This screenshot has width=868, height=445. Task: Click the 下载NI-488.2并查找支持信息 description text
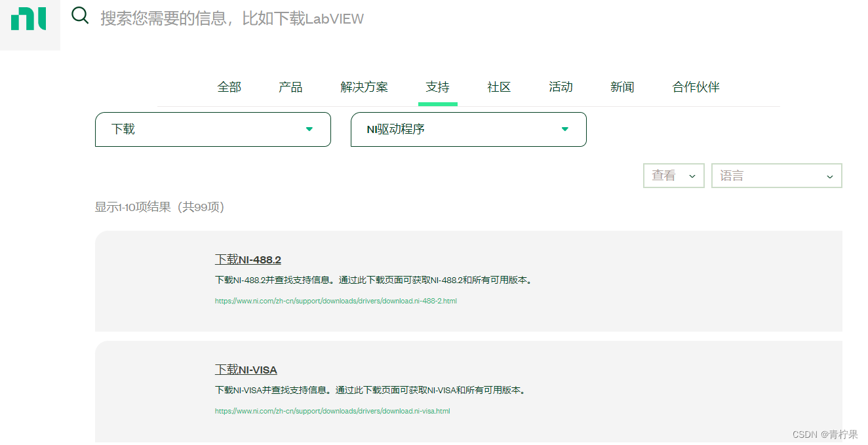tap(374, 280)
